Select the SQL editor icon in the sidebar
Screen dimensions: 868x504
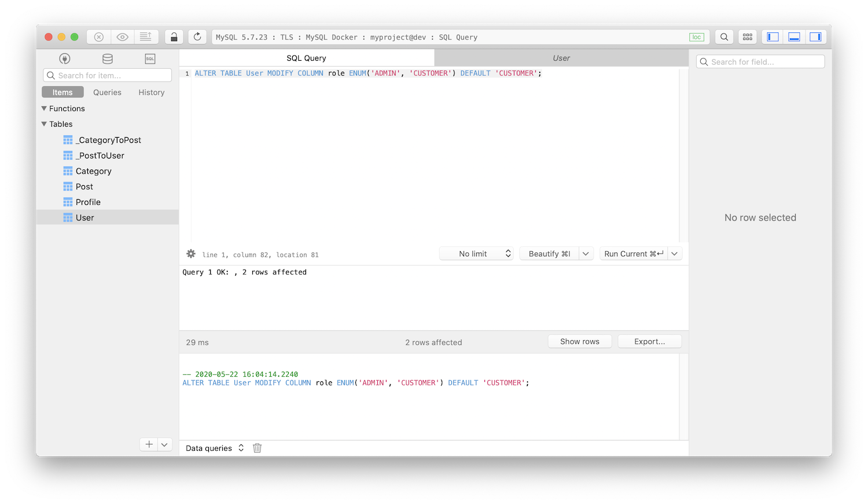pyautogui.click(x=150, y=58)
